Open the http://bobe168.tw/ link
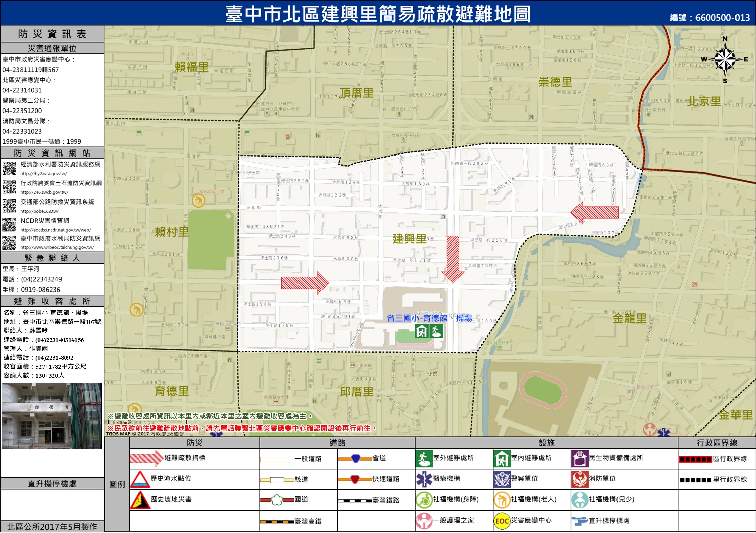The height and width of the screenshot is (533, 756). [39, 211]
